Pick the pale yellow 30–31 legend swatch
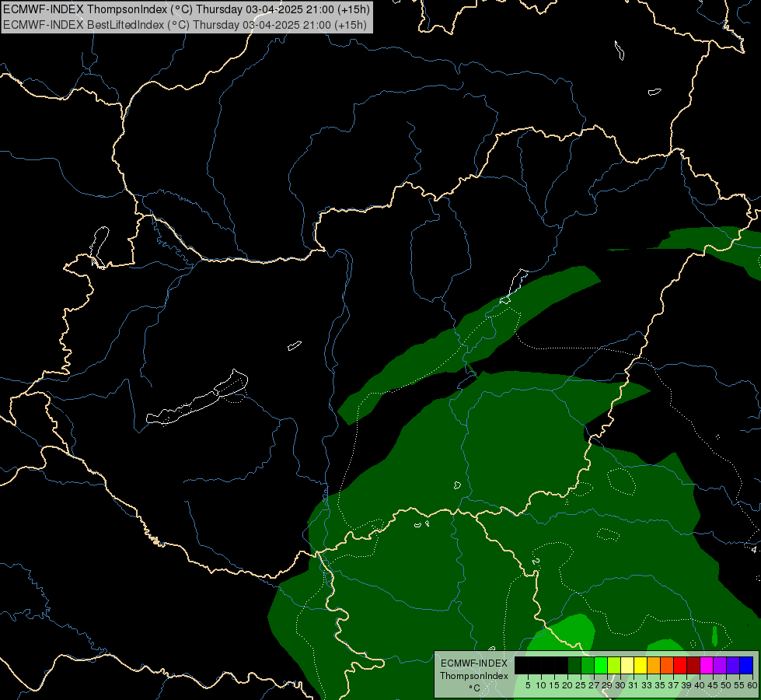Viewport: 761px width, 700px height. click(627, 665)
